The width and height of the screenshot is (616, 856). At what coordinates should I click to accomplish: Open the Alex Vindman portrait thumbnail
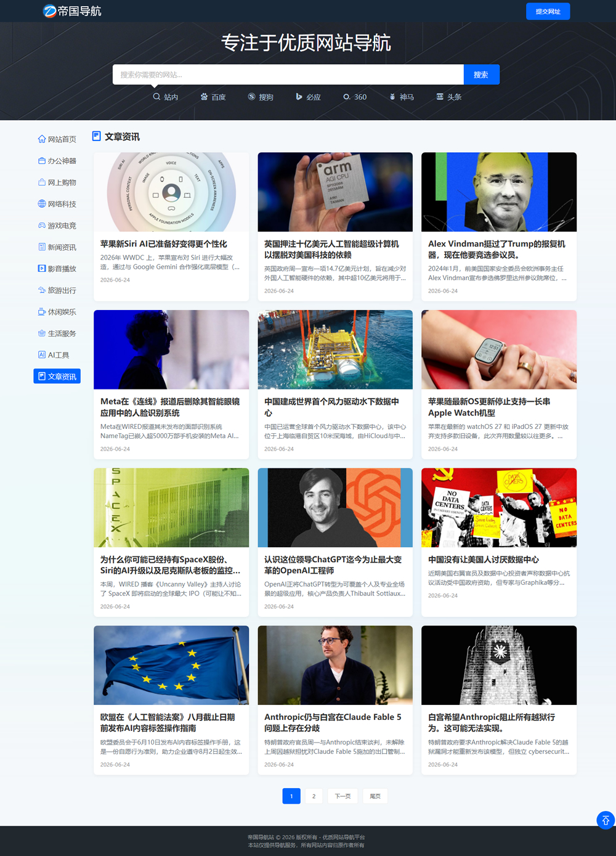tap(499, 192)
